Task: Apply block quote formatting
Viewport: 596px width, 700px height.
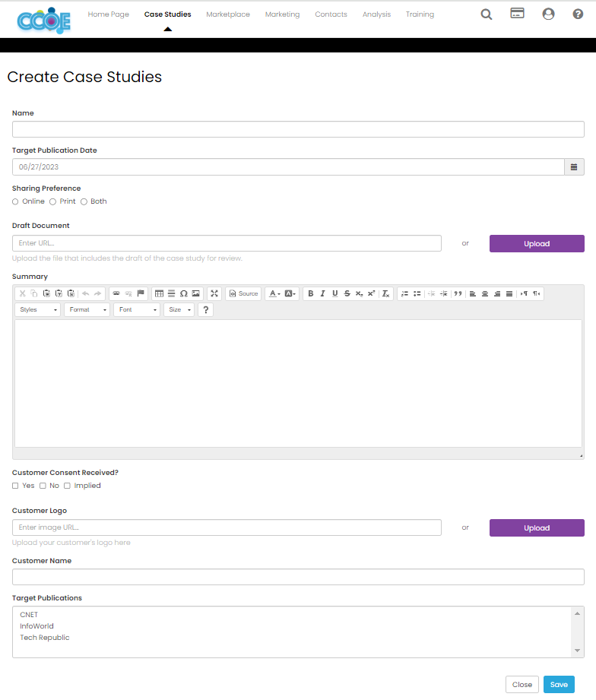Action: pyautogui.click(x=458, y=293)
